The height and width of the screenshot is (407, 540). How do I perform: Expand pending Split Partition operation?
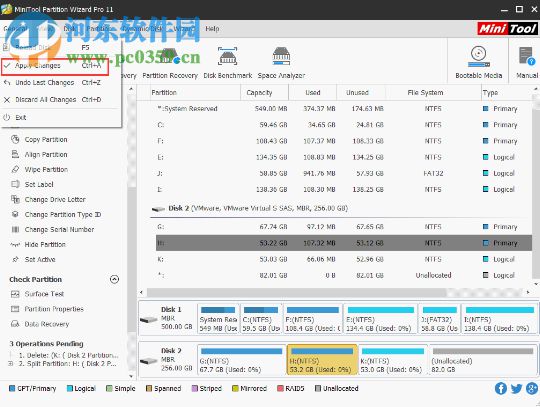[x=11, y=364]
